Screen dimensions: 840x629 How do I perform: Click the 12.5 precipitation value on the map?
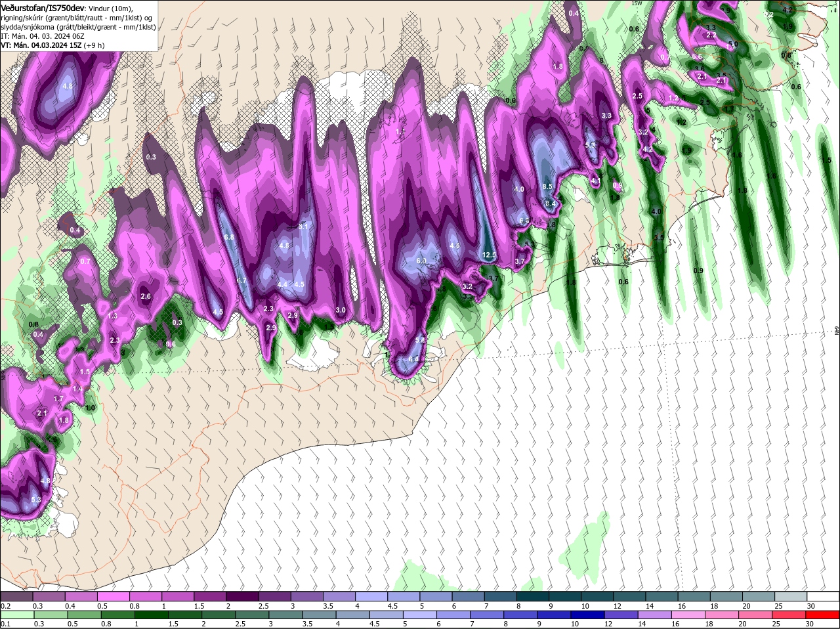tap(489, 255)
